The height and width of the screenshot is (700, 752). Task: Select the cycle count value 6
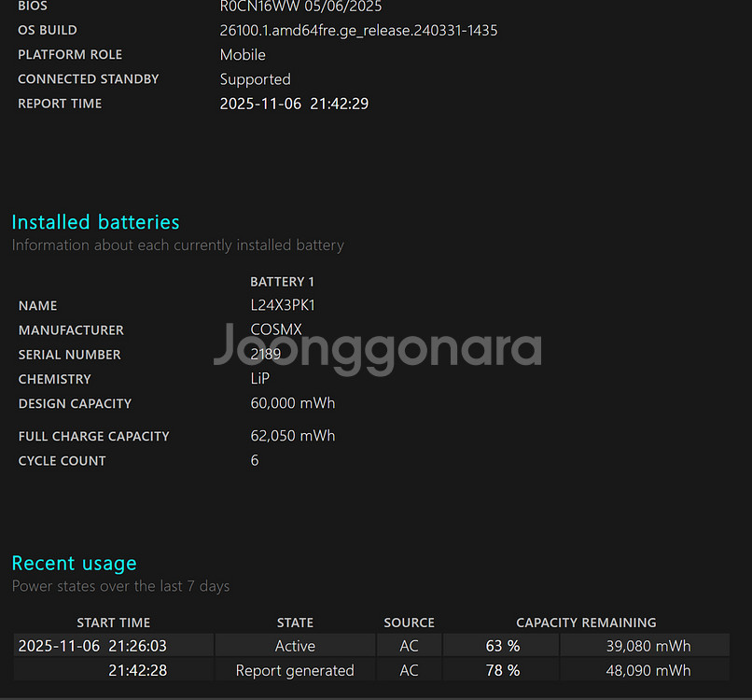(x=254, y=460)
